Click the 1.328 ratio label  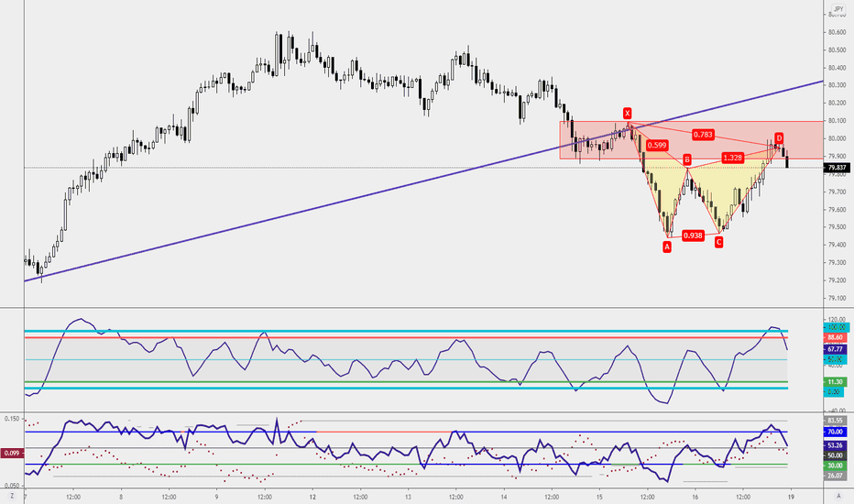coord(732,158)
